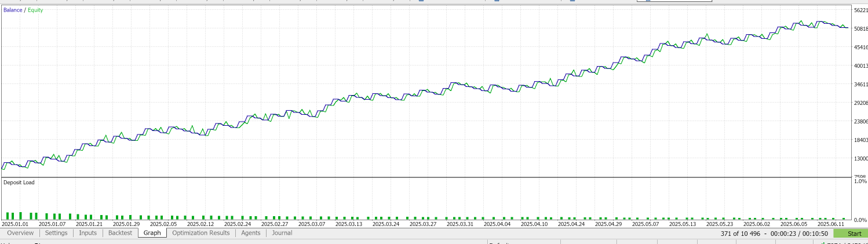Click the active Graph tab
This screenshot has width=868, height=244.
pyautogui.click(x=152, y=233)
